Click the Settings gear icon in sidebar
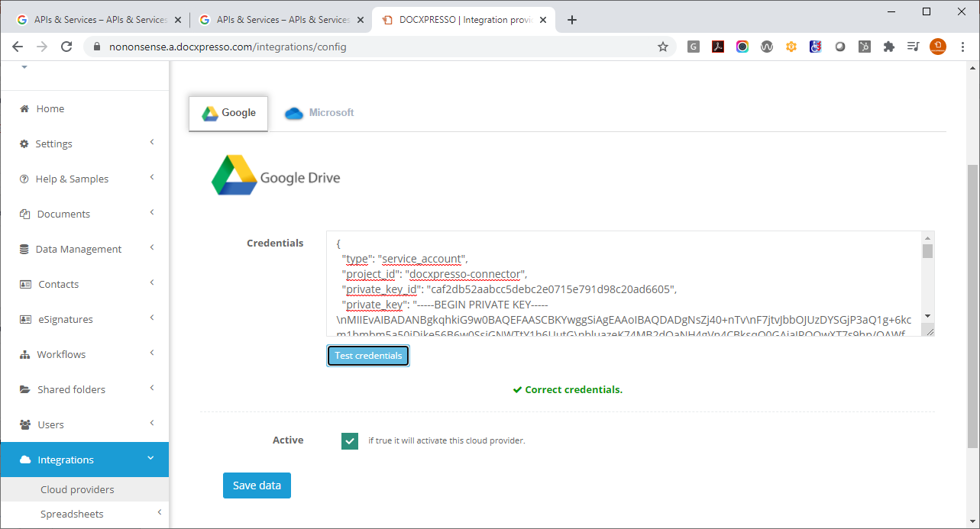This screenshot has width=980, height=529. coord(24,144)
